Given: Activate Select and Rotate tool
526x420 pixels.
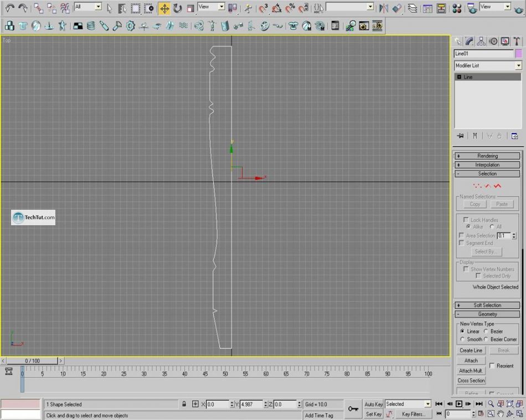Looking at the screenshot, I should [x=178, y=8].
